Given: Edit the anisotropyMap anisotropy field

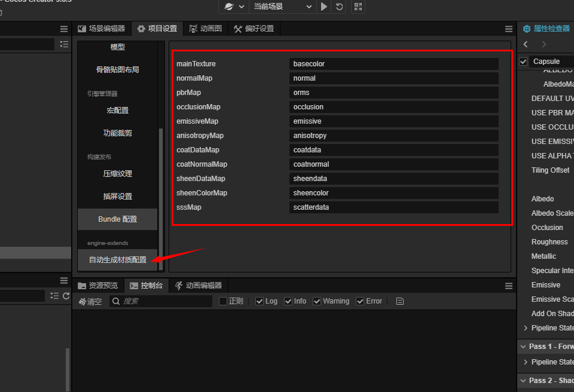Looking at the screenshot, I should 393,136.
